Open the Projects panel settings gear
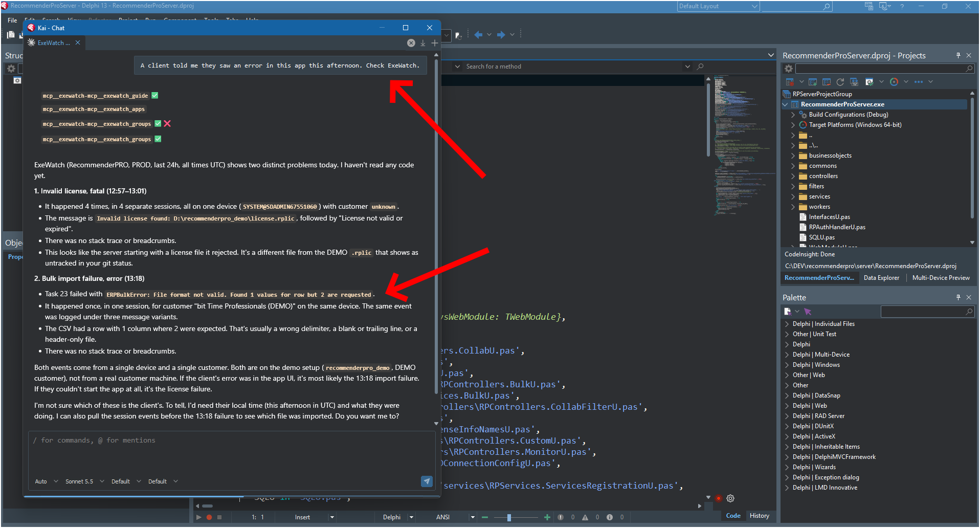 [x=789, y=69]
